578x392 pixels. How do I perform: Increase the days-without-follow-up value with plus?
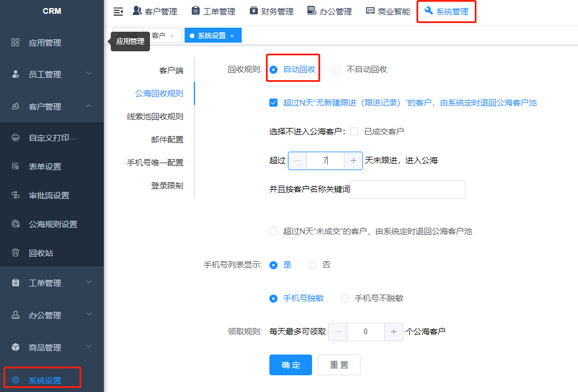353,161
